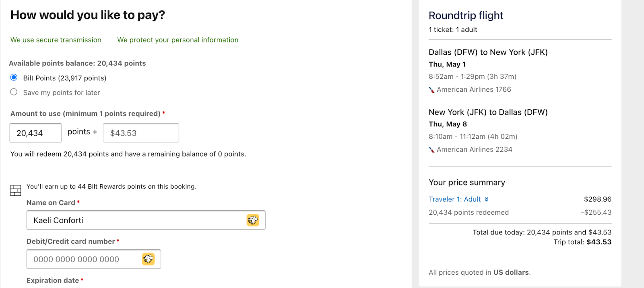The height and width of the screenshot is (288, 644).
Task: Click the American Airlines logo for flight 2234
Action: click(x=431, y=150)
